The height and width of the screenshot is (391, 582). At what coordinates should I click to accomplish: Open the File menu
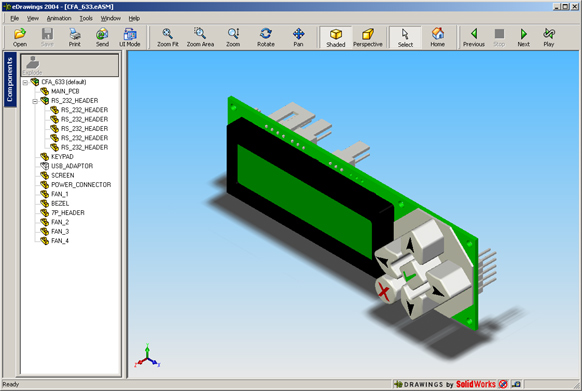14,18
